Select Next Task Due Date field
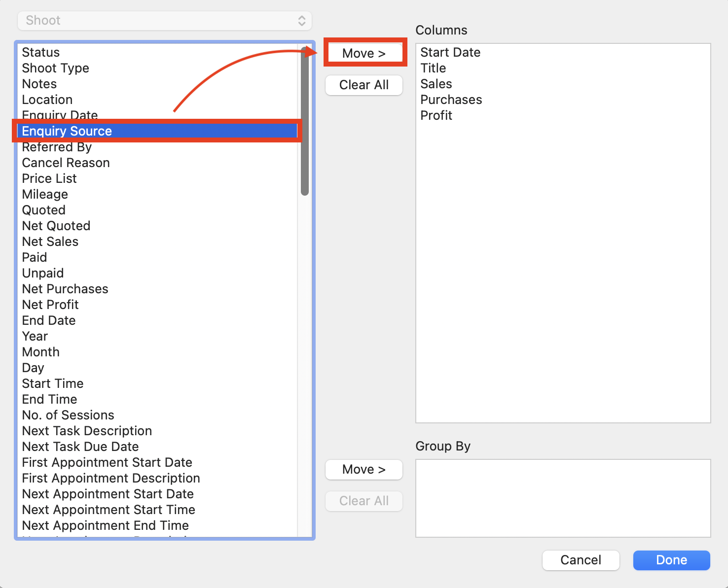Image resolution: width=728 pixels, height=588 pixels. (x=80, y=447)
